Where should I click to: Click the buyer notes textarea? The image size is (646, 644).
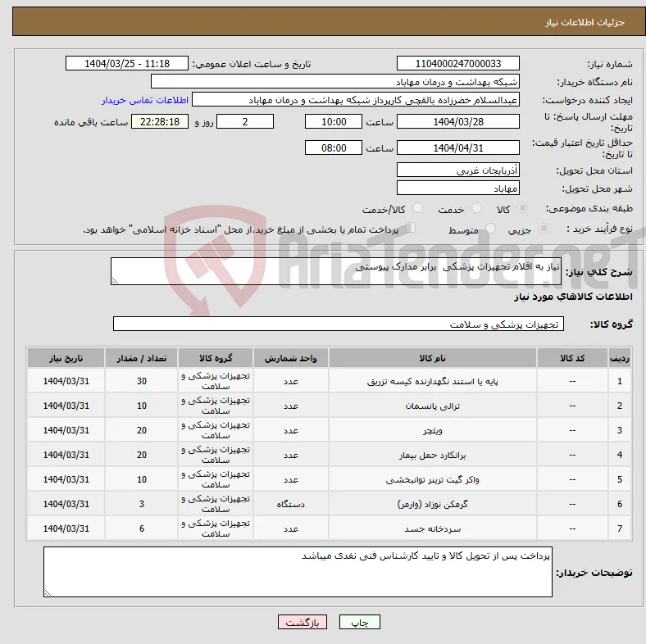click(x=298, y=572)
